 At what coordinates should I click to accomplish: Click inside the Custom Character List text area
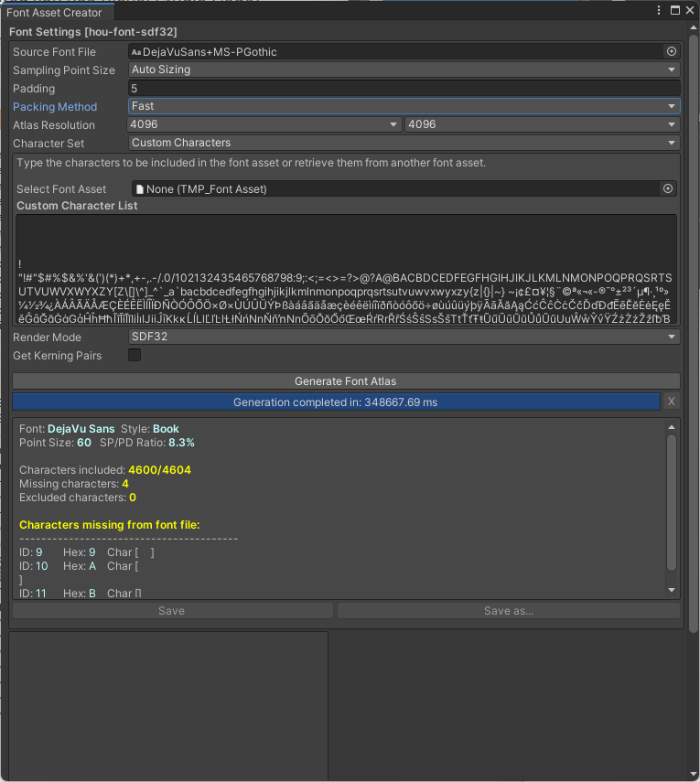click(x=346, y=240)
